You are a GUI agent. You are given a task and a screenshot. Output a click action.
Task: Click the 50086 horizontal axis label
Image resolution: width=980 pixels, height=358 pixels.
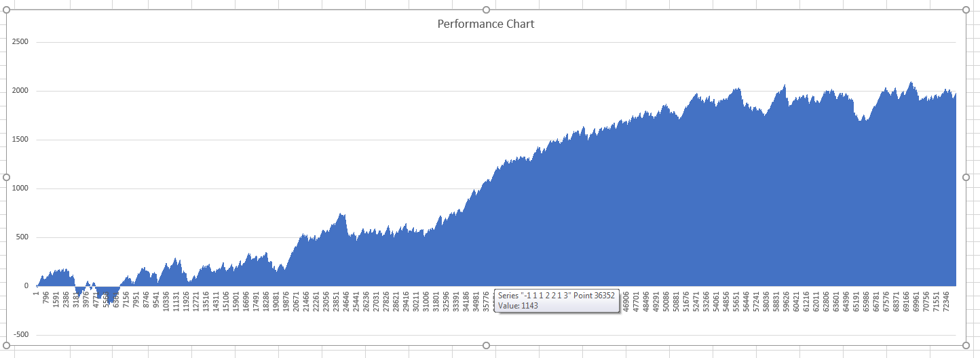666,302
